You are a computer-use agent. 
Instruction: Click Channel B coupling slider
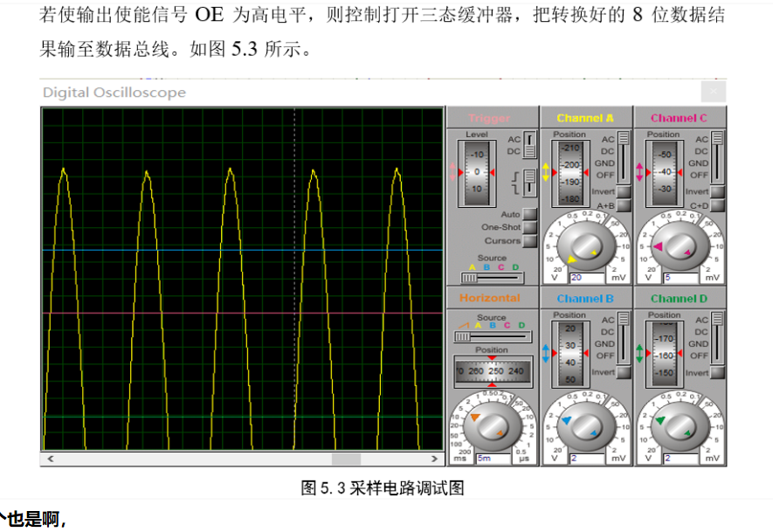pos(624,338)
